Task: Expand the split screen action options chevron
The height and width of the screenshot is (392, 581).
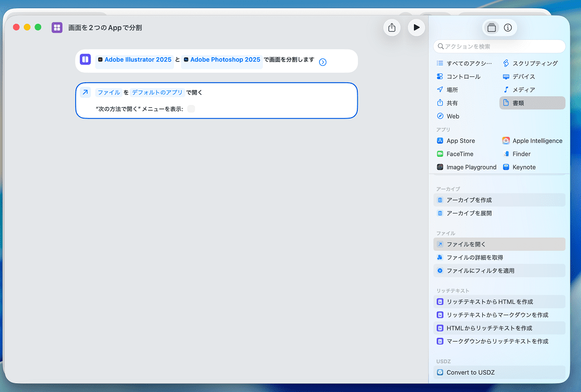Action: (323, 62)
